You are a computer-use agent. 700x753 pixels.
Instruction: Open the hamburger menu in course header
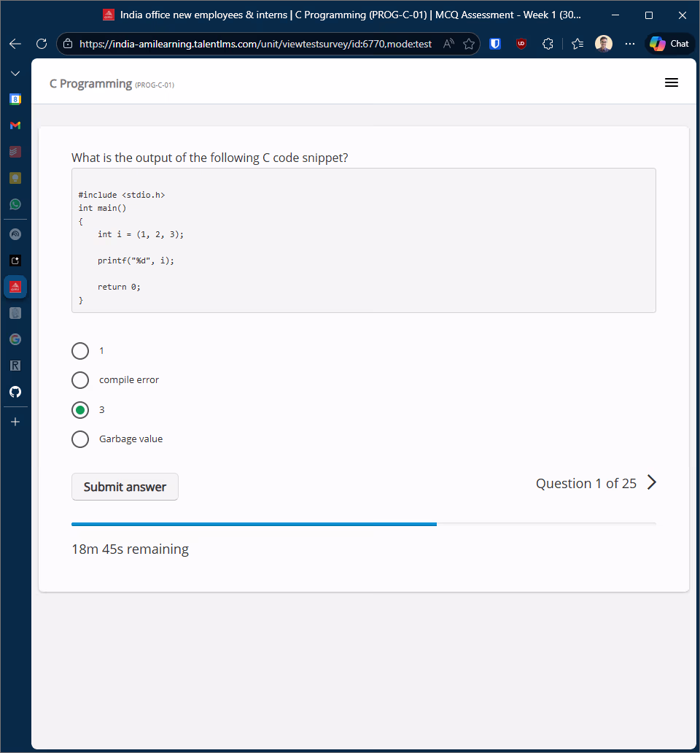pyautogui.click(x=672, y=83)
